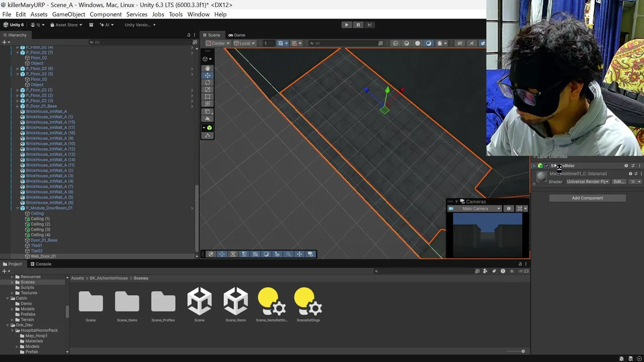Screen dimensions: 644x362
Task: Click the magnifier icon in bottom overlay bar
Action: pos(288,254)
